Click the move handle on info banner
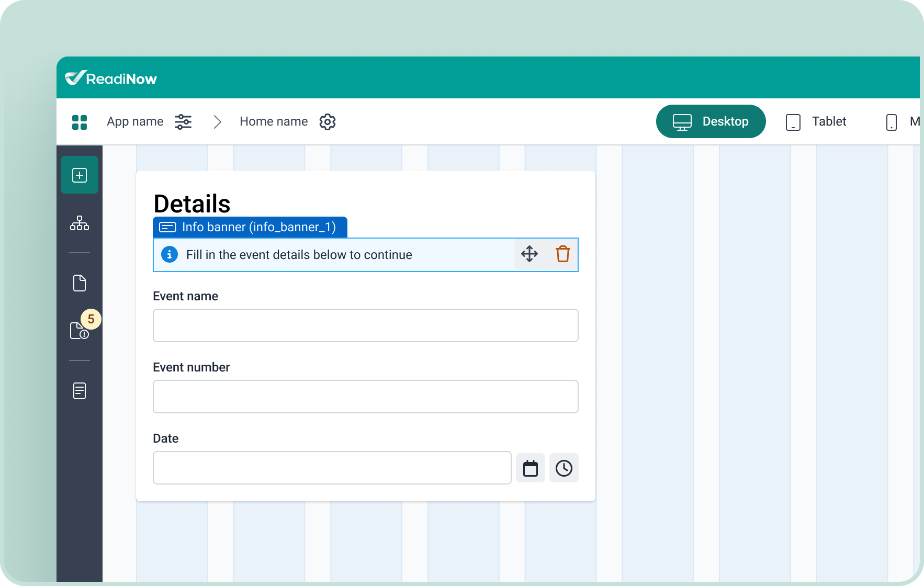 tap(529, 254)
